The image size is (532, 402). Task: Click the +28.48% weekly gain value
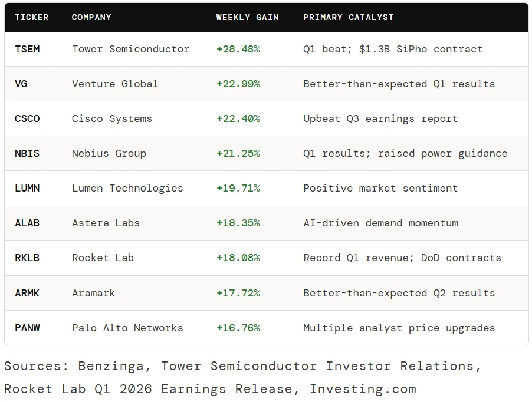(238, 49)
